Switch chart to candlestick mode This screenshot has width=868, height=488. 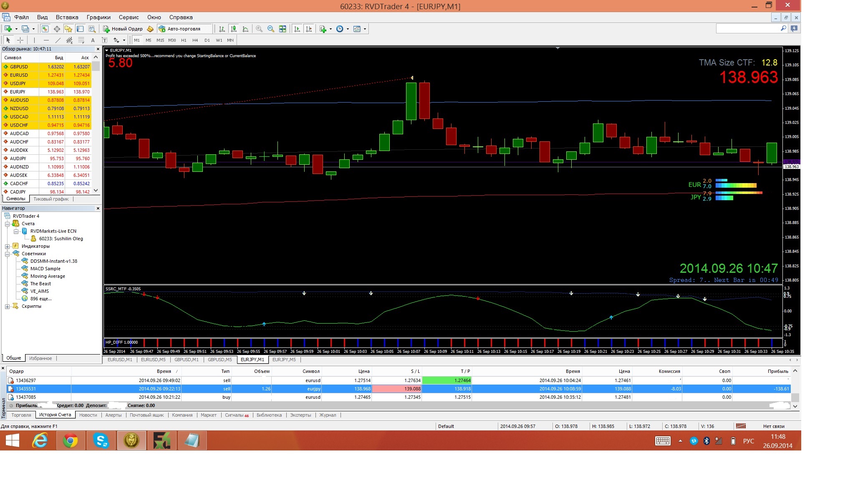pos(234,29)
